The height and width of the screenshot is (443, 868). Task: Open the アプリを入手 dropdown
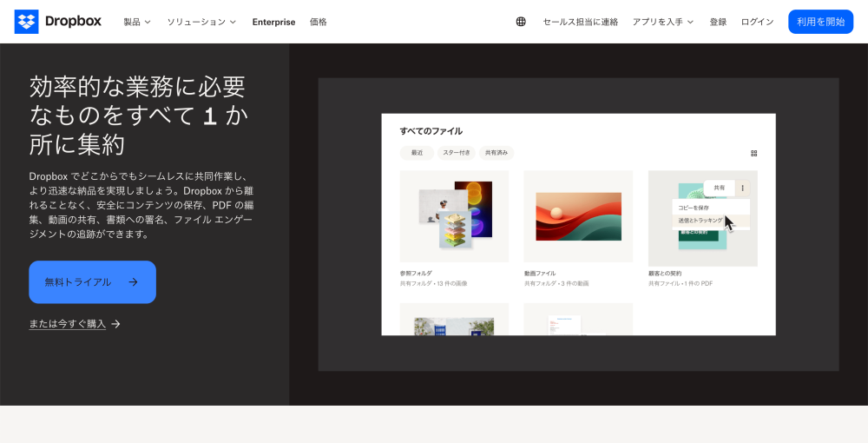(662, 22)
